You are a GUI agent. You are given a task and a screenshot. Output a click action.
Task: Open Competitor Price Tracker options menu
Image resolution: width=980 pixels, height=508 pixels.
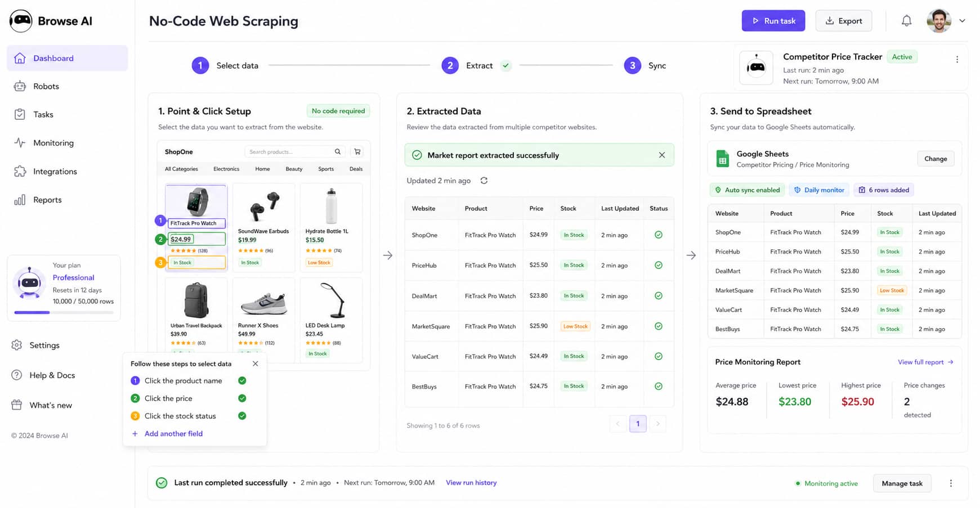[957, 60]
